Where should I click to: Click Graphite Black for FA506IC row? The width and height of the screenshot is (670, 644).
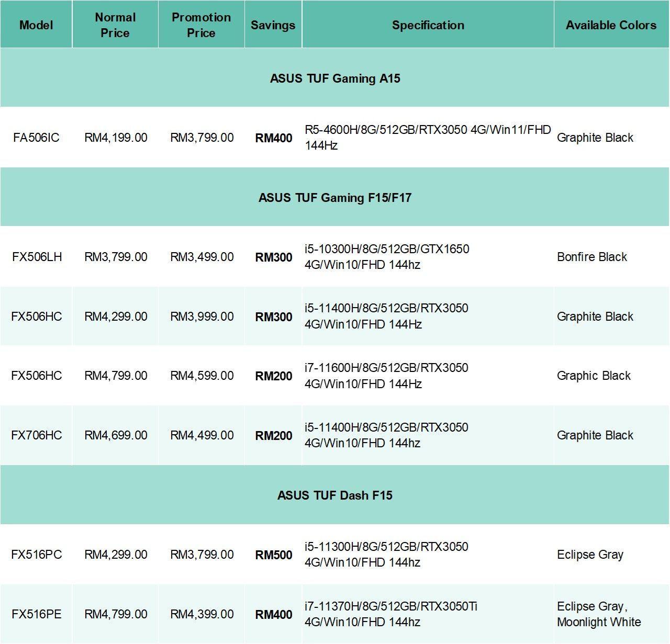(x=595, y=138)
